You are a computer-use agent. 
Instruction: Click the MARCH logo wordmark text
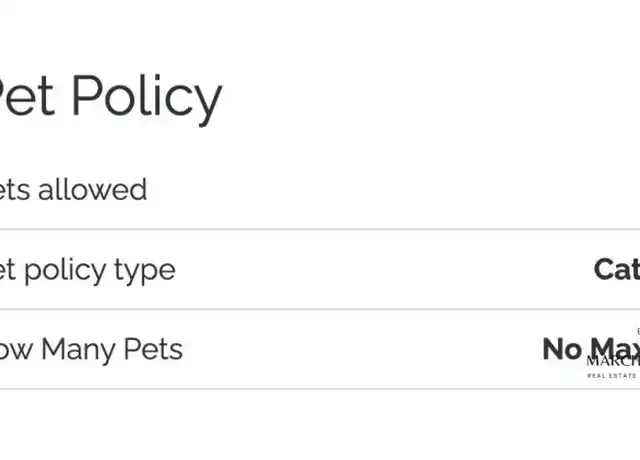[x=613, y=361]
